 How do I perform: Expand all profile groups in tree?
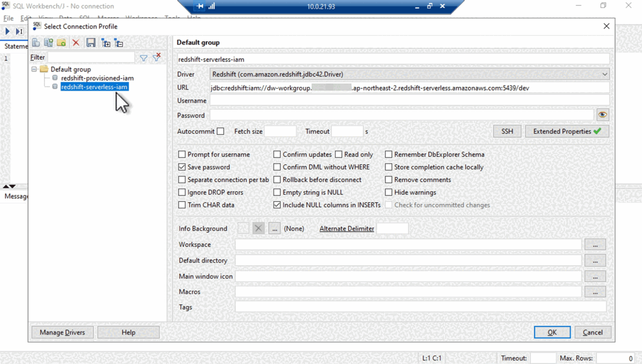pyautogui.click(x=105, y=43)
